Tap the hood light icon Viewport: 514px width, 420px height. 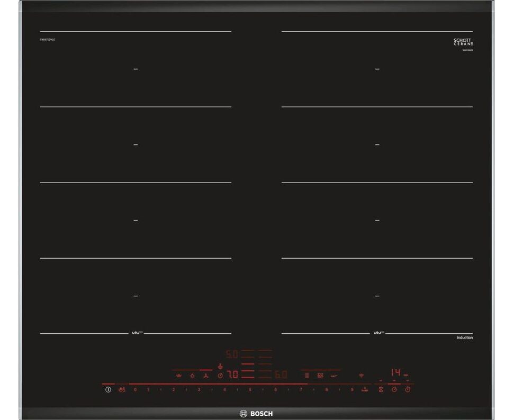click(x=192, y=376)
